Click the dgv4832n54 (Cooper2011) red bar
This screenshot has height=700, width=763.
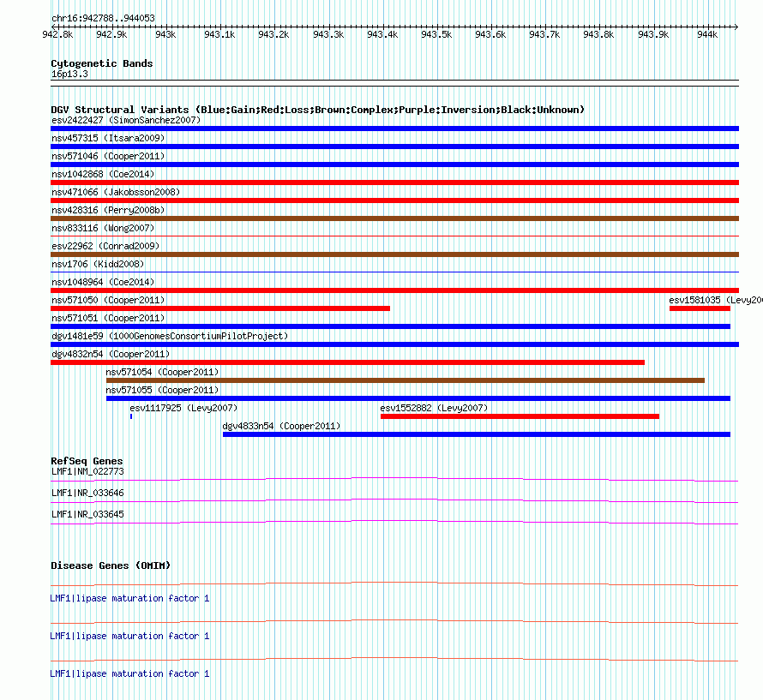click(347, 362)
